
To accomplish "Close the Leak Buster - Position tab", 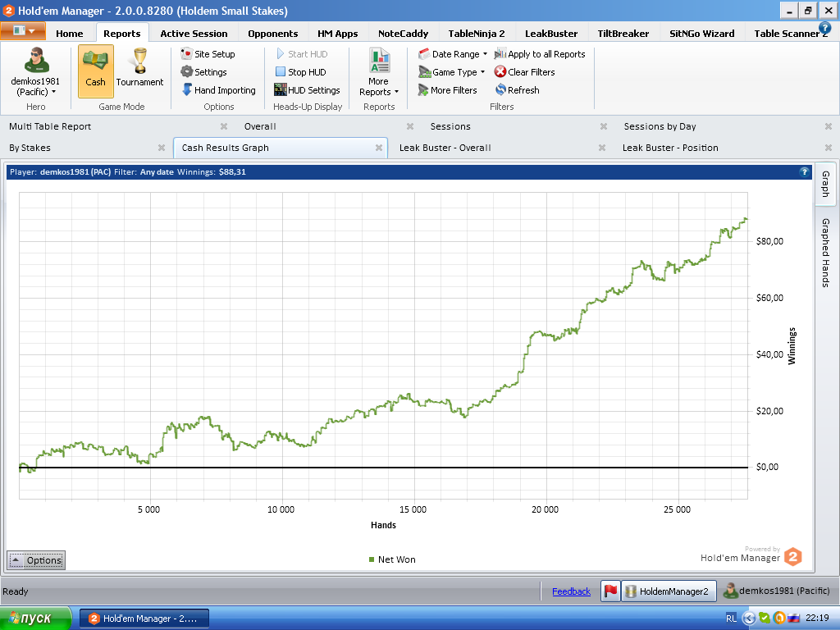I will point(829,148).
